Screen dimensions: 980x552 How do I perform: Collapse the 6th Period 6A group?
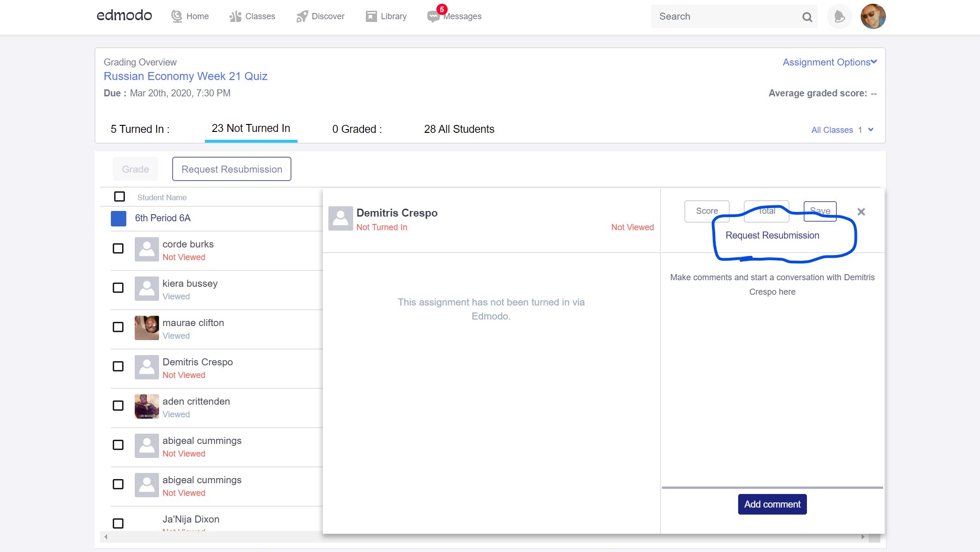tap(118, 218)
